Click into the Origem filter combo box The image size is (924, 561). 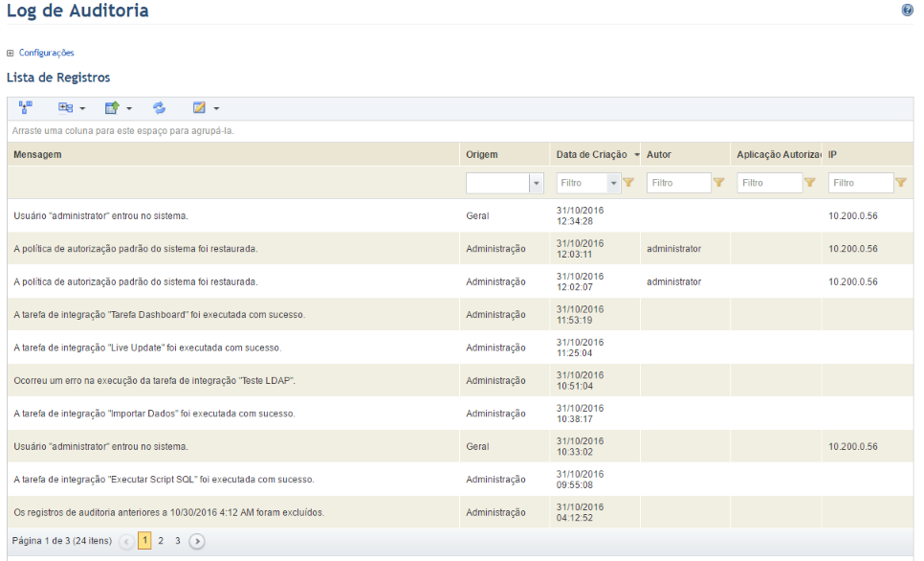pyautogui.click(x=498, y=183)
